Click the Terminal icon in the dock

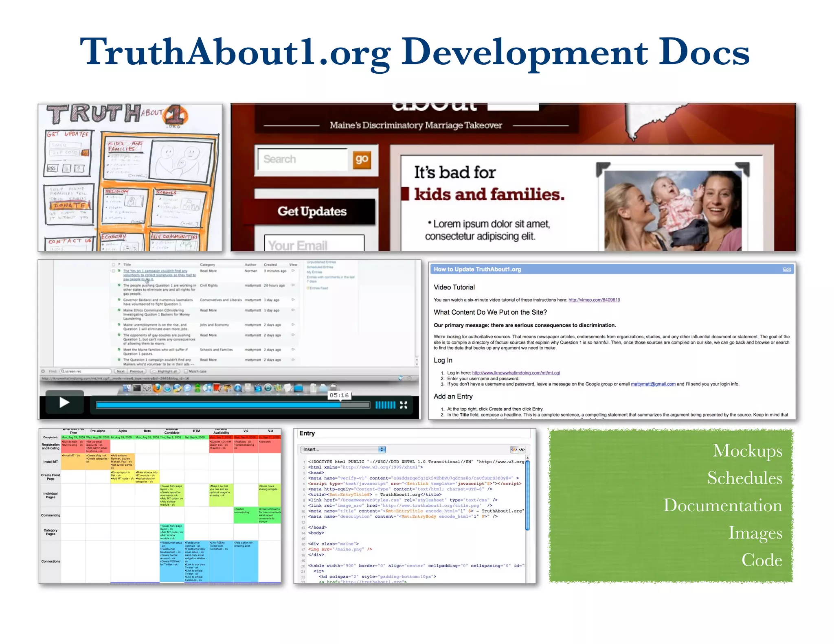pyautogui.click(x=137, y=388)
